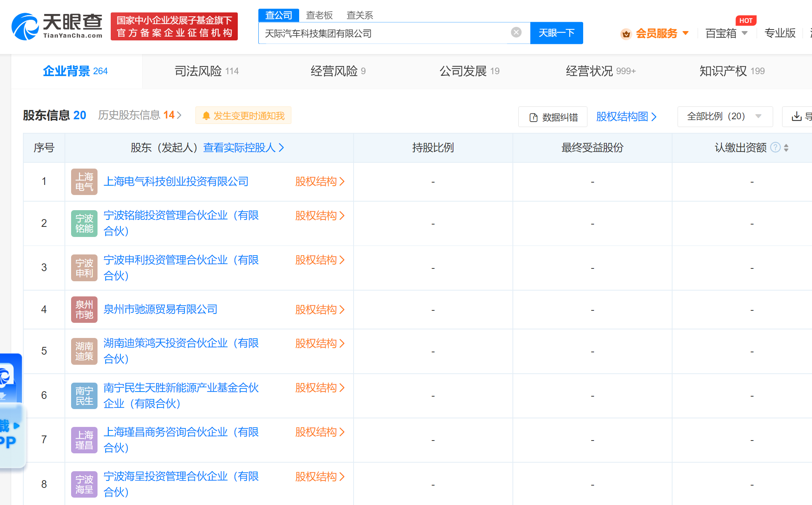Open the 全部比例 (20) filter dropdown
Image resolution: width=812 pixels, height=505 pixels.
tap(725, 117)
